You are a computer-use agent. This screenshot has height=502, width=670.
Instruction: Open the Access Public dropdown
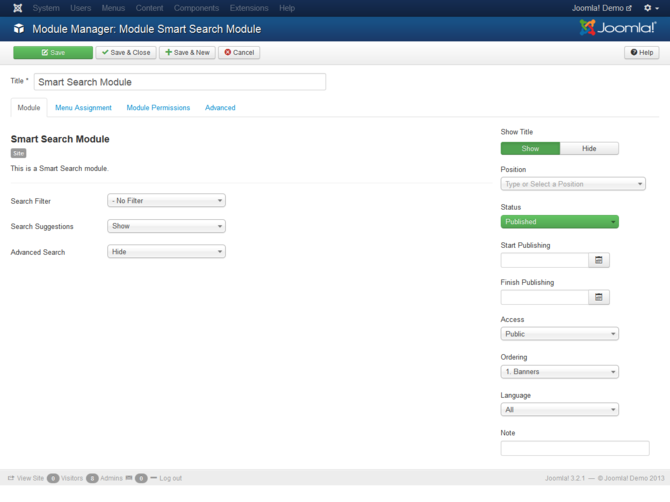pos(559,334)
